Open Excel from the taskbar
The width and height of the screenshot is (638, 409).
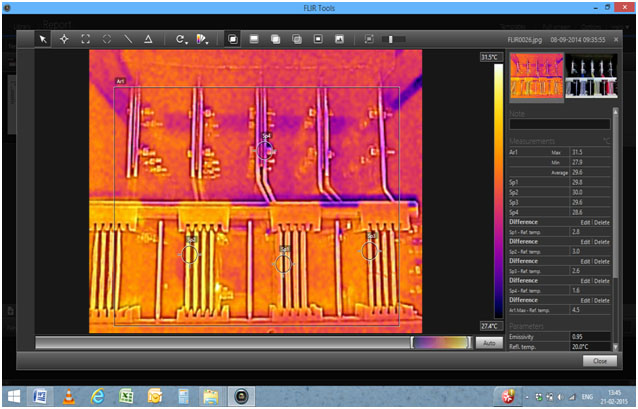(126, 396)
